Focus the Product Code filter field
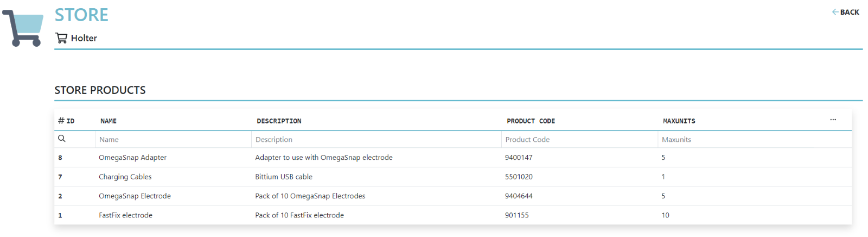Image resolution: width=868 pixels, height=237 pixels. click(579, 140)
